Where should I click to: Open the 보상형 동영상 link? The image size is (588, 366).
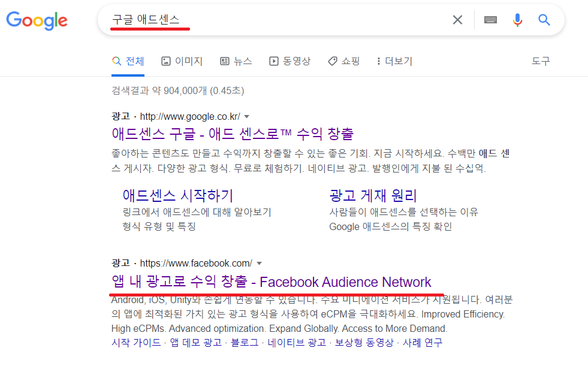click(x=364, y=343)
